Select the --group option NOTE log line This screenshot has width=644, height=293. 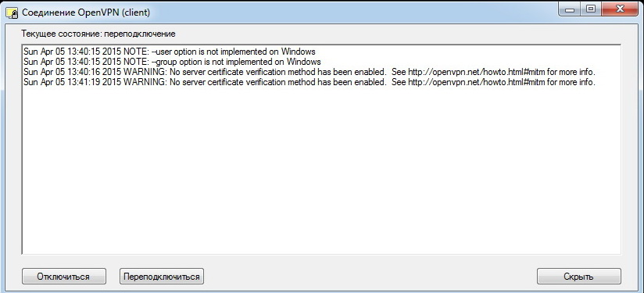(x=172, y=62)
